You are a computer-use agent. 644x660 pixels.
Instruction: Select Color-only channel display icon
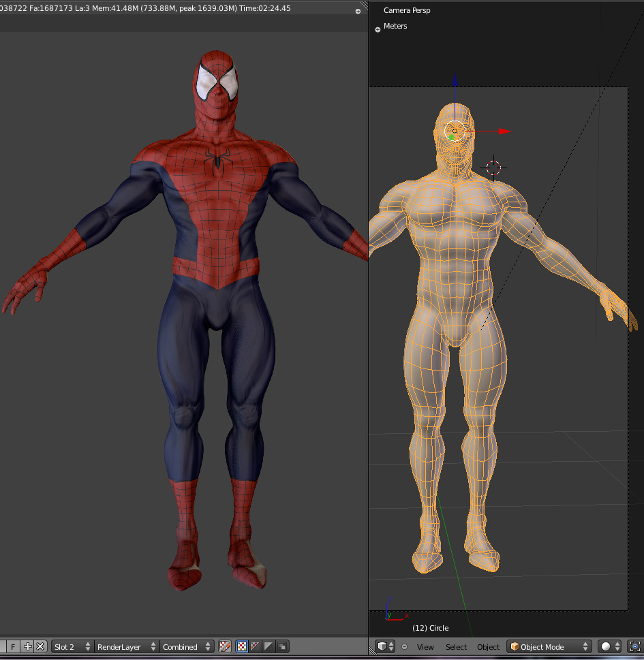(255, 646)
